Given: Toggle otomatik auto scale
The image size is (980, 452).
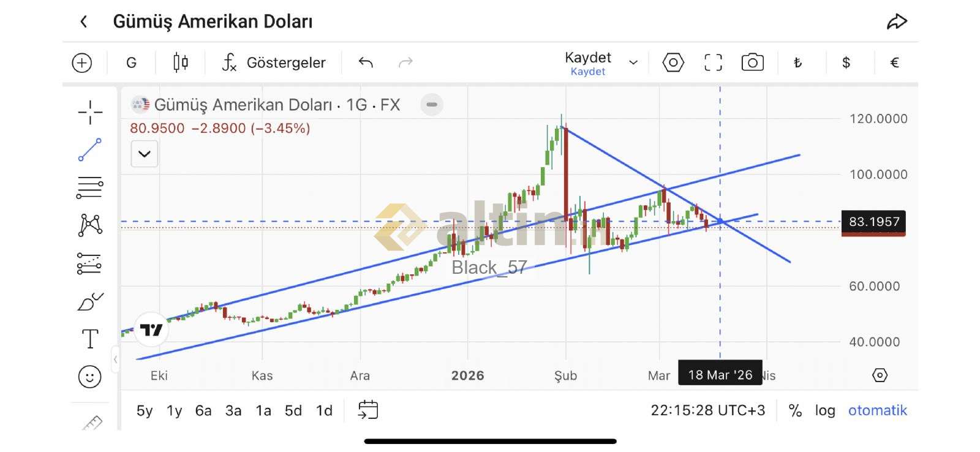Looking at the screenshot, I should coord(877,410).
